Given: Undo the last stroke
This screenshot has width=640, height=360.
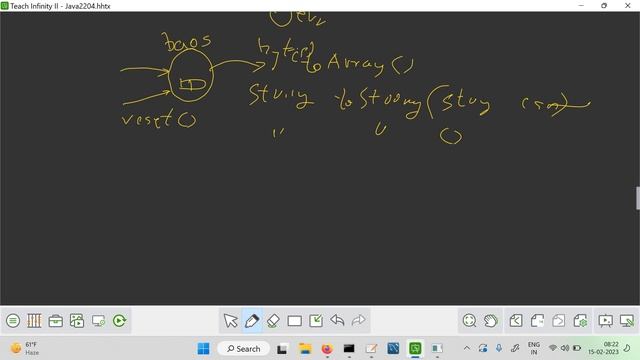Looking at the screenshot, I should click(337, 320).
